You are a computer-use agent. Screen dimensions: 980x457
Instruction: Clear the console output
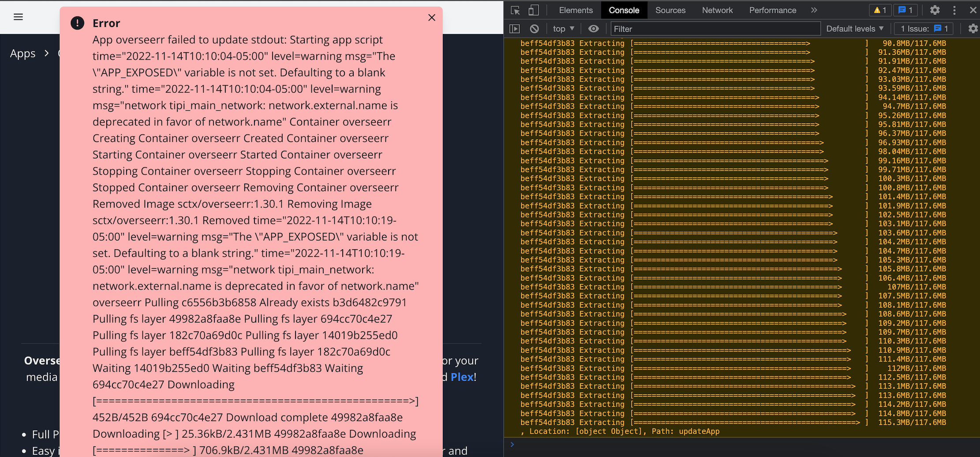pyautogui.click(x=534, y=28)
